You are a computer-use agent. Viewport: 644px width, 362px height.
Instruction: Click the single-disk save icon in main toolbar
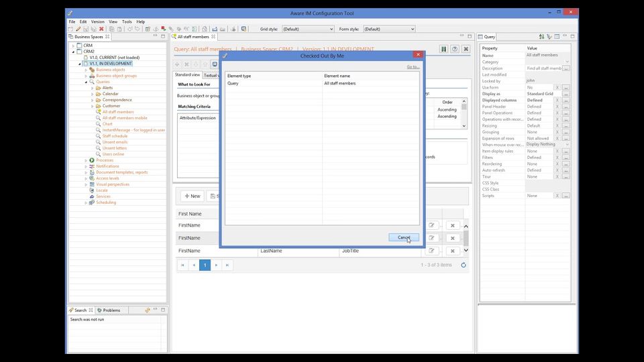(86, 29)
